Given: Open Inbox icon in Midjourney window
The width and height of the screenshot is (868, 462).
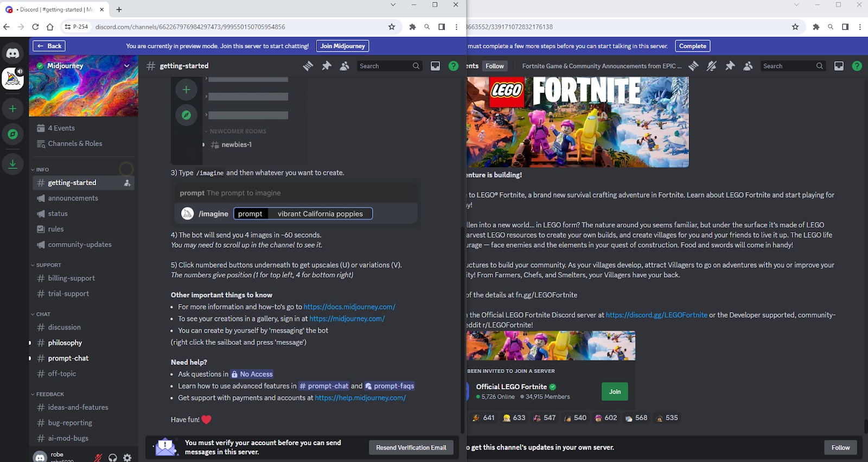Looking at the screenshot, I should point(435,66).
